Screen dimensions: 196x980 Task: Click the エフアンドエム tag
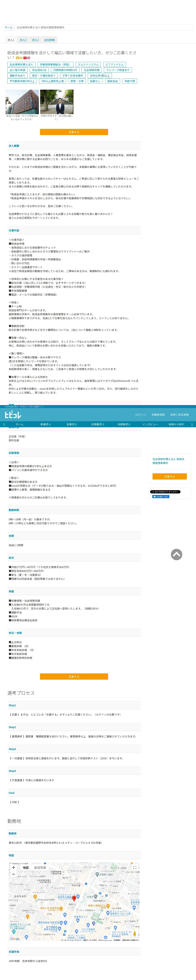coord(114,65)
